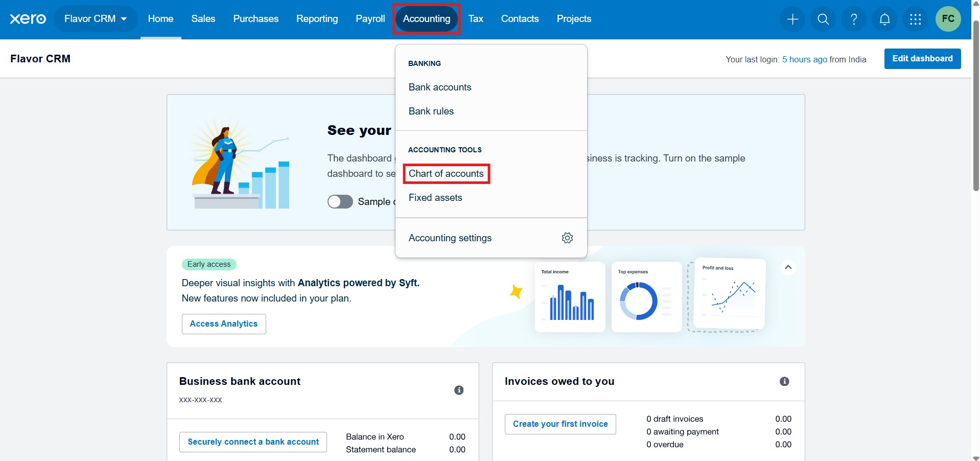
Task: Click the Accounting settings gear icon
Action: pos(567,238)
